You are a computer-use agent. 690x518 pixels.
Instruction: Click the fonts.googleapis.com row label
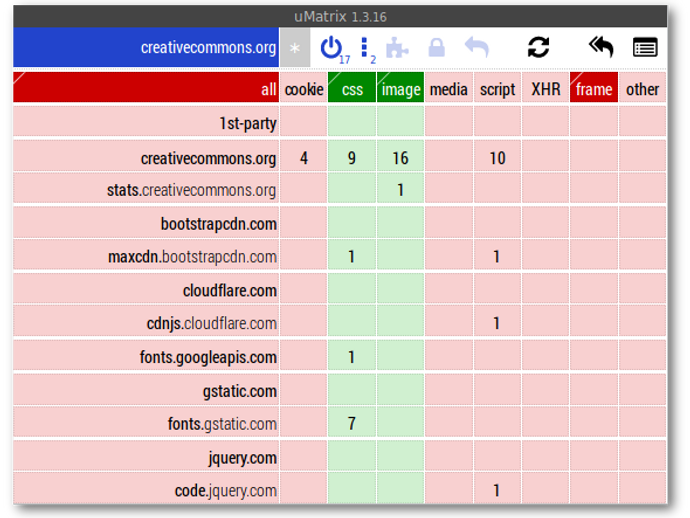(146, 355)
